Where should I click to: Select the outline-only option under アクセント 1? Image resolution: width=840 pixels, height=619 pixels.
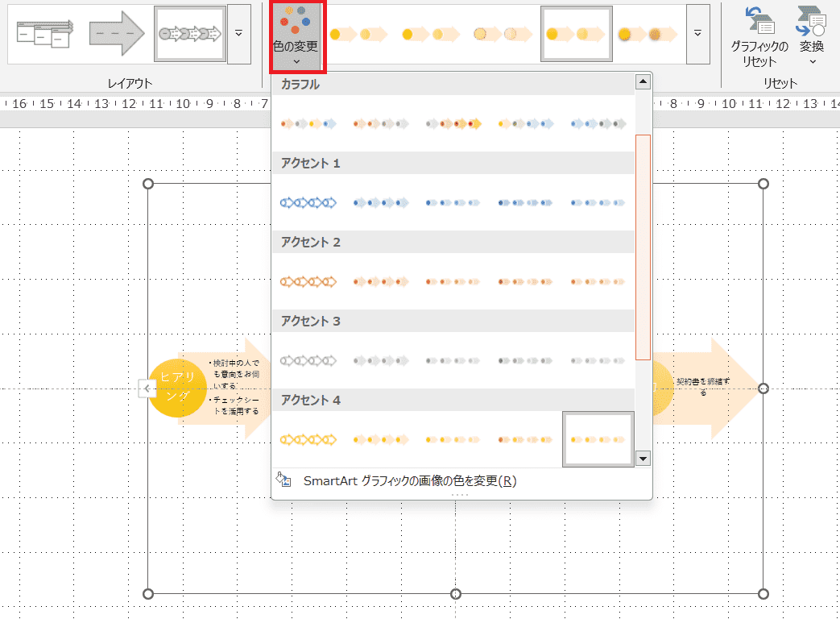[x=308, y=203]
